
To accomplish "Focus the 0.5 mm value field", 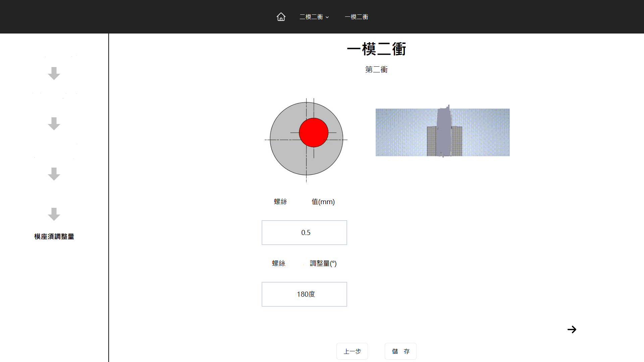I will pos(304,233).
